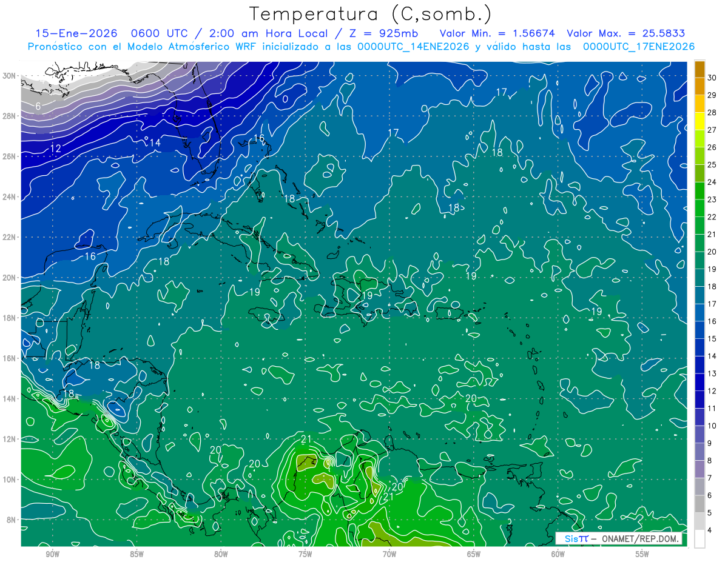This screenshot has height=562, width=728.
Task: Click the title "Temperatura (C,somb.)"
Action: click(x=371, y=14)
